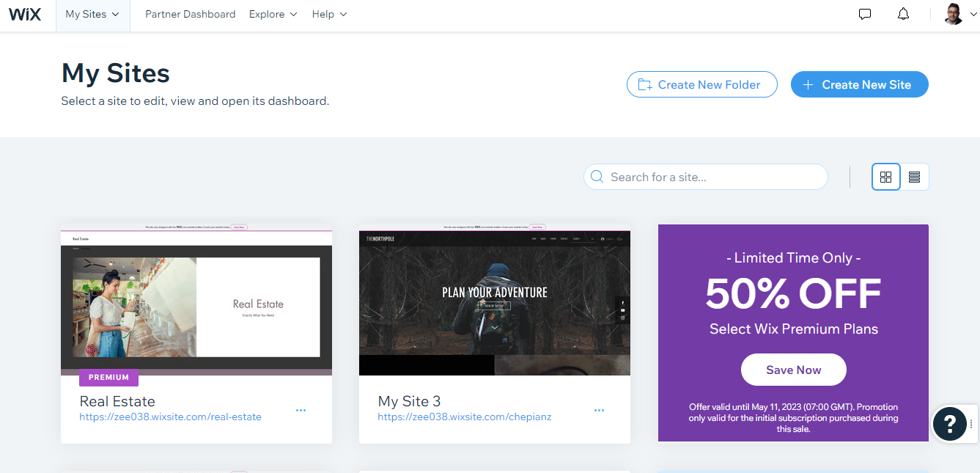Click the PREMIUM badge on Real Estate

pos(108,378)
